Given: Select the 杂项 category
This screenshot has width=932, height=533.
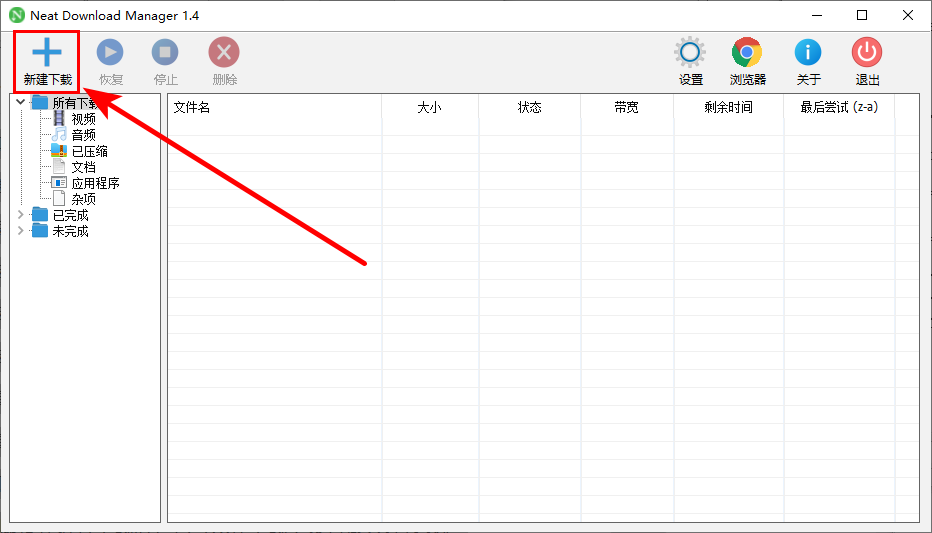Looking at the screenshot, I should 83,199.
